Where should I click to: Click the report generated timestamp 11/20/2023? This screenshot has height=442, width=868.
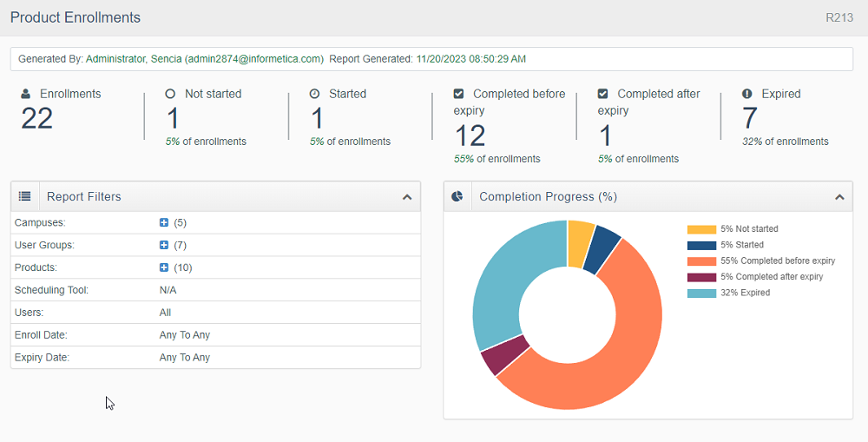[x=471, y=59]
